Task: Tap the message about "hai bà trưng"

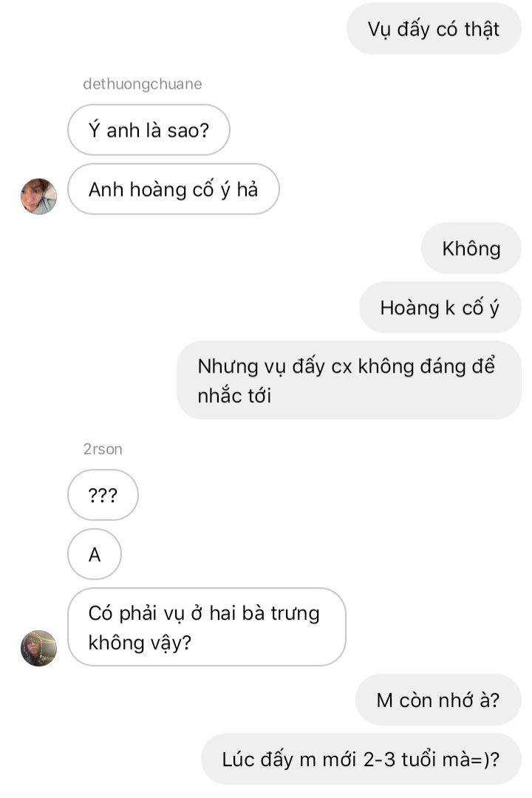Action: pos(206,627)
